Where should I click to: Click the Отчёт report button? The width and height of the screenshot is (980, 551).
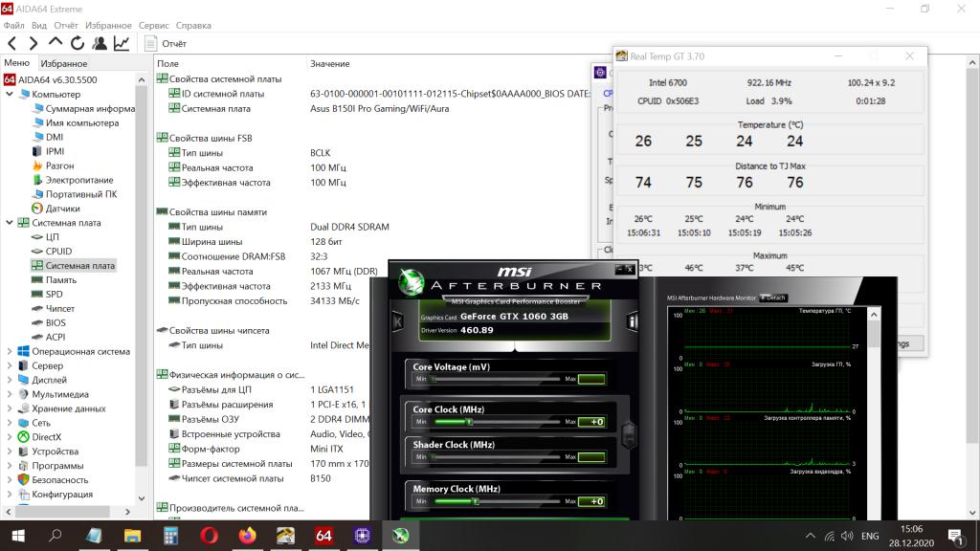point(166,43)
